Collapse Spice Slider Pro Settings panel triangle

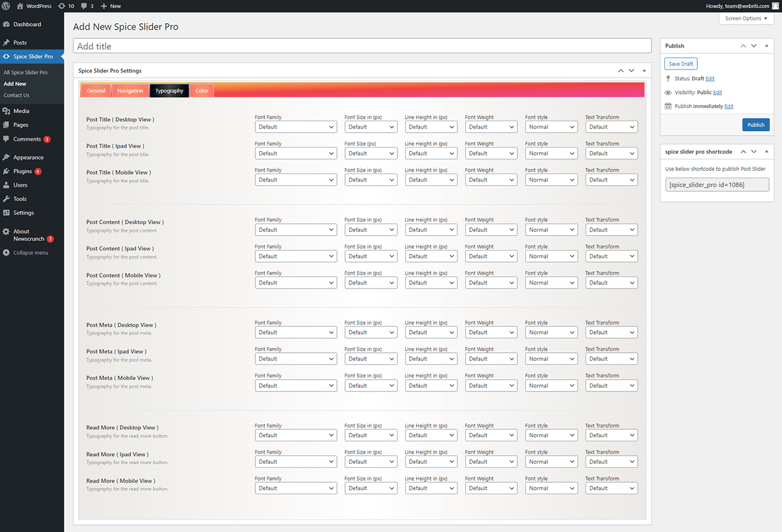pyautogui.click(x=644, y=71)
